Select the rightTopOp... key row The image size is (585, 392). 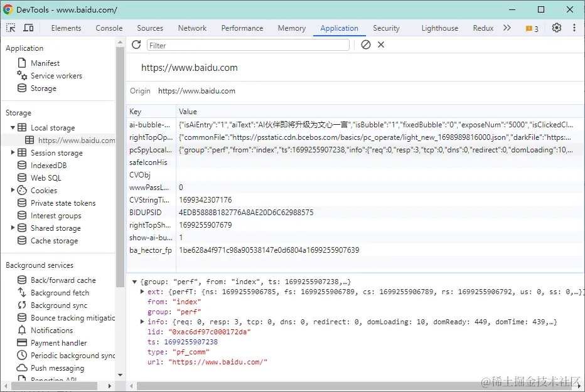click(355, 137)
